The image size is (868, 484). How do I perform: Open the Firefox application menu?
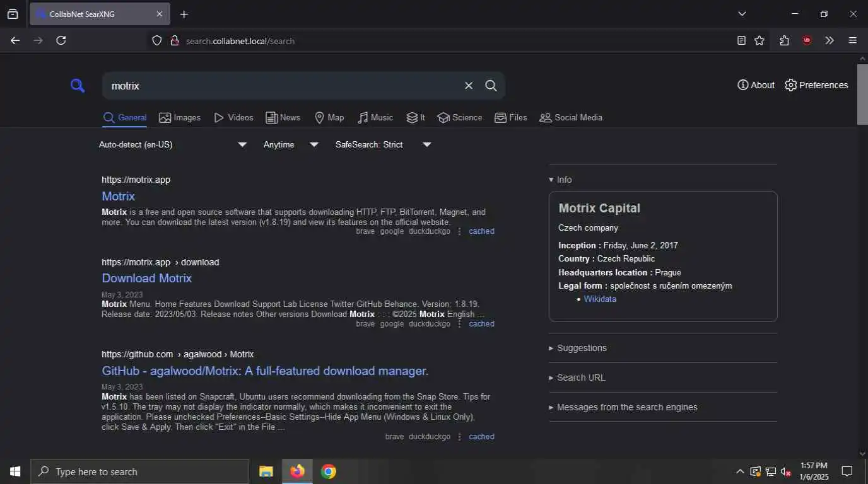[853, 40]
